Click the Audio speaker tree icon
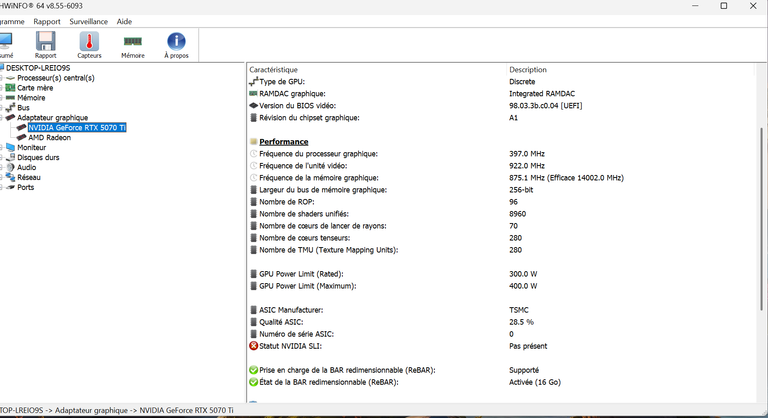This screenshot has width=768, height=418. [10, 168]
